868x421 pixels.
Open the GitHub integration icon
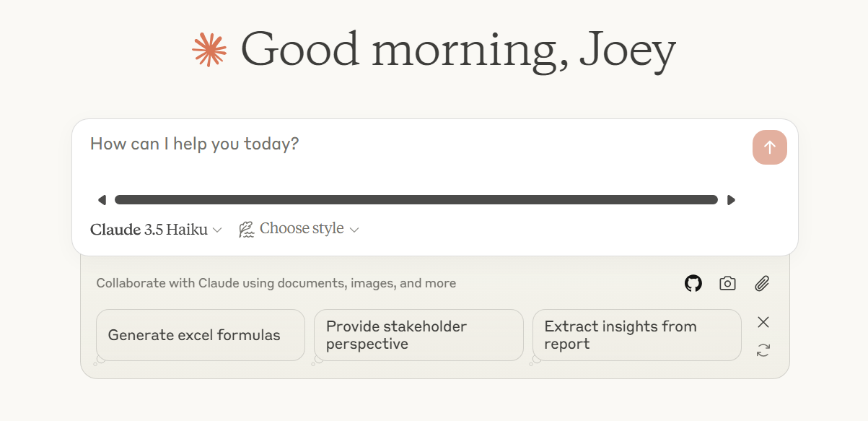(693, 284)
